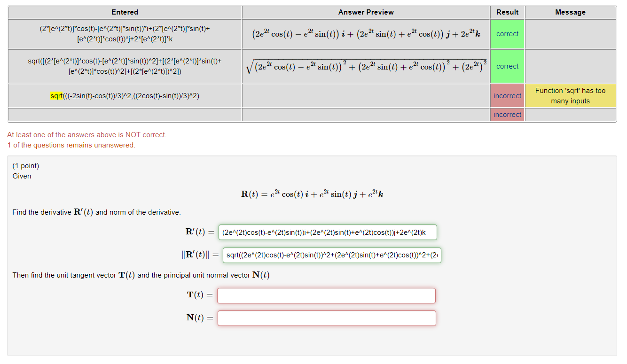Click the second green correct result cell

pos(507,66)
